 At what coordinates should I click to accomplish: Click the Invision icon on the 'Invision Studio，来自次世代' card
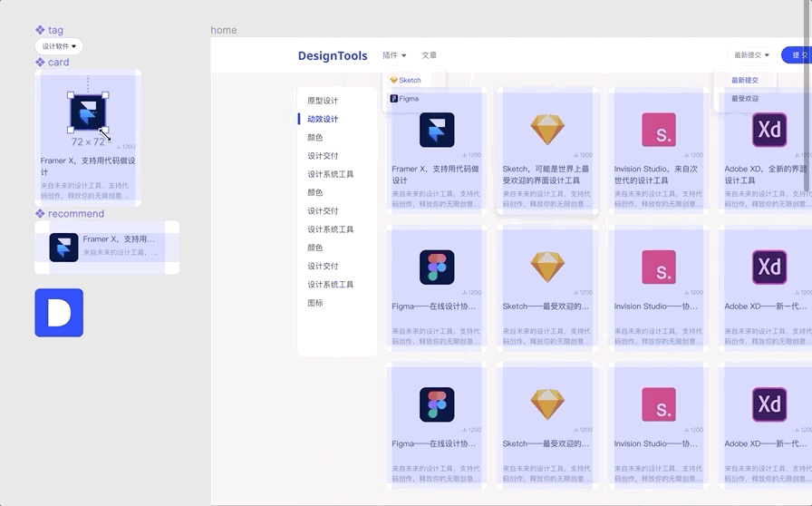659,130
